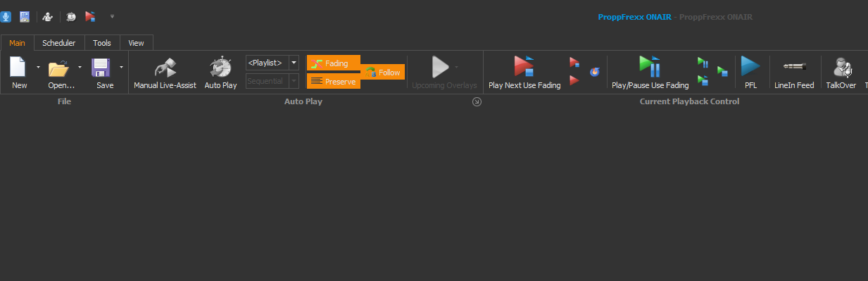Expand the Open button dropdown arrow
This screenshot has height=281, width=868.
(x=80, y=68)
